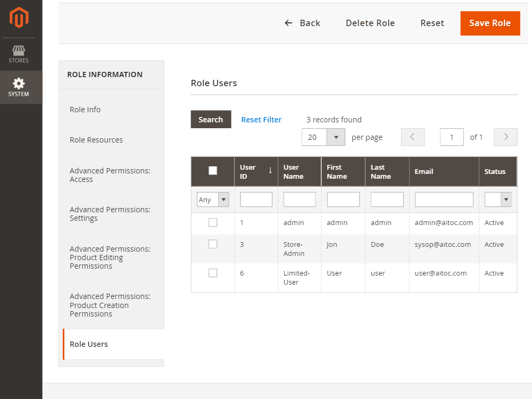This screenshot has width=532, height=399.
Task: Toggle select-all checkbox in table header
Action: pyautogui.click(x=213, y=171)
